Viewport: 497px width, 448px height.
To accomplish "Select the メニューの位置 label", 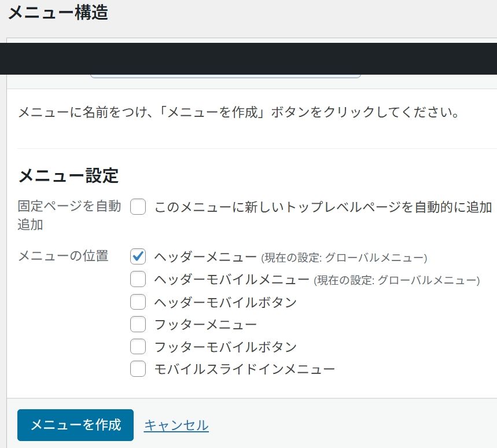I will tap(63, 256).
